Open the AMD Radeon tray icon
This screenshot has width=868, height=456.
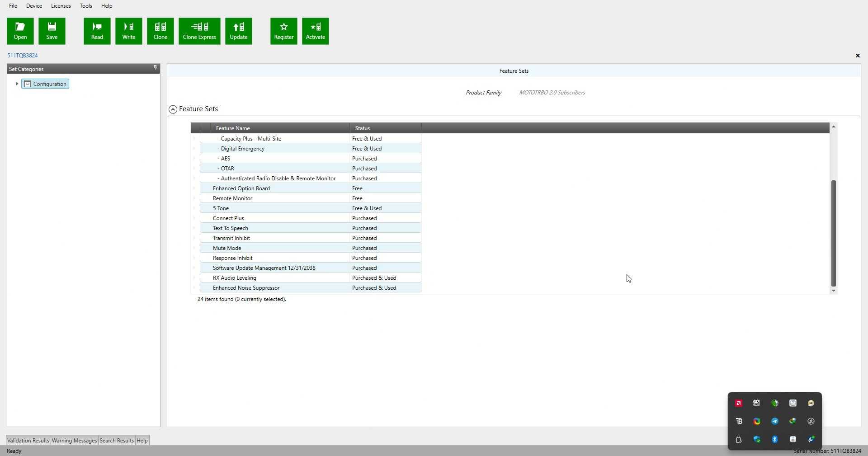coord(739,403)
